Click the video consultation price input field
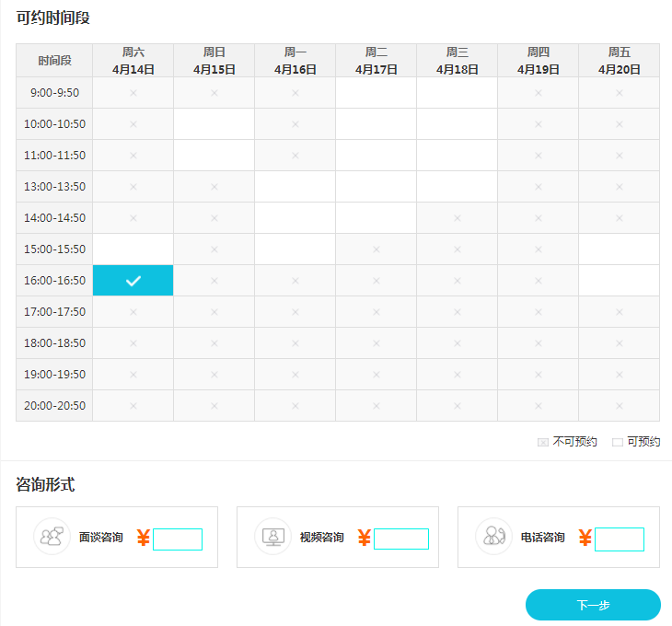 tap(401, 539)
